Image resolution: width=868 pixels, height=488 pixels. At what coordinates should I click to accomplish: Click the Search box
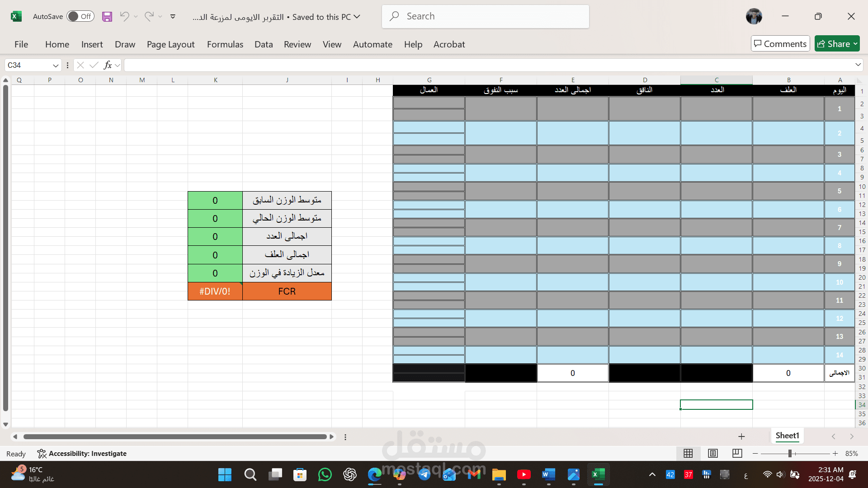tap(486, 17)
